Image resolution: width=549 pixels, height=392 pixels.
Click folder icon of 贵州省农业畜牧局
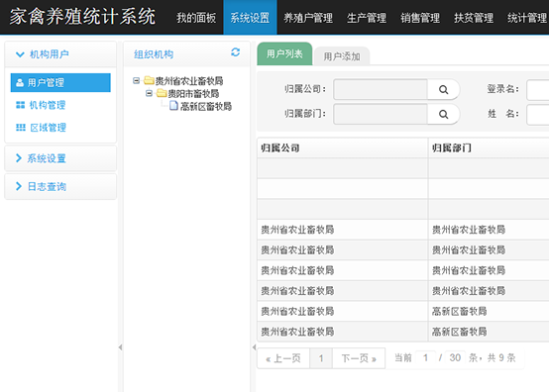[149, 80]
